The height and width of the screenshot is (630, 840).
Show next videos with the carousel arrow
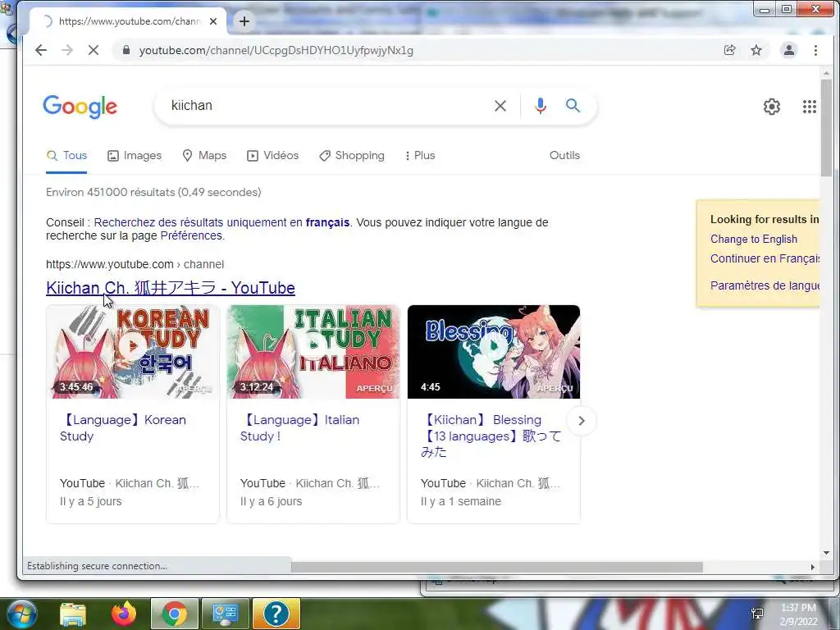pos(582,421)
